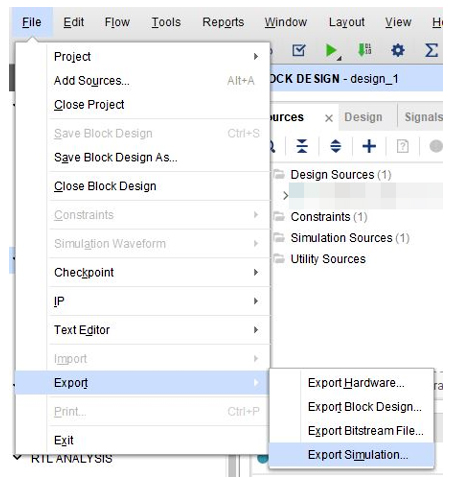Viewport: 454px width, 487px height.
Task: Close the Sources tab with X
Action: tap(329, 118)
